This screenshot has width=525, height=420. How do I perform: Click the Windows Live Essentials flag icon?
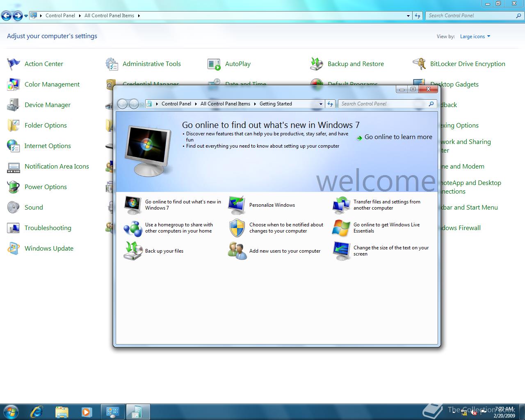tap(341, 228)
